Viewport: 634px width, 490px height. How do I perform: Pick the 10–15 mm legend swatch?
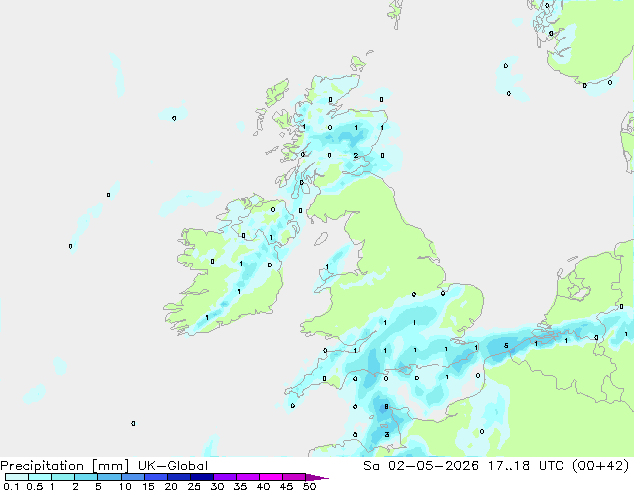click(x=132, y=477)
